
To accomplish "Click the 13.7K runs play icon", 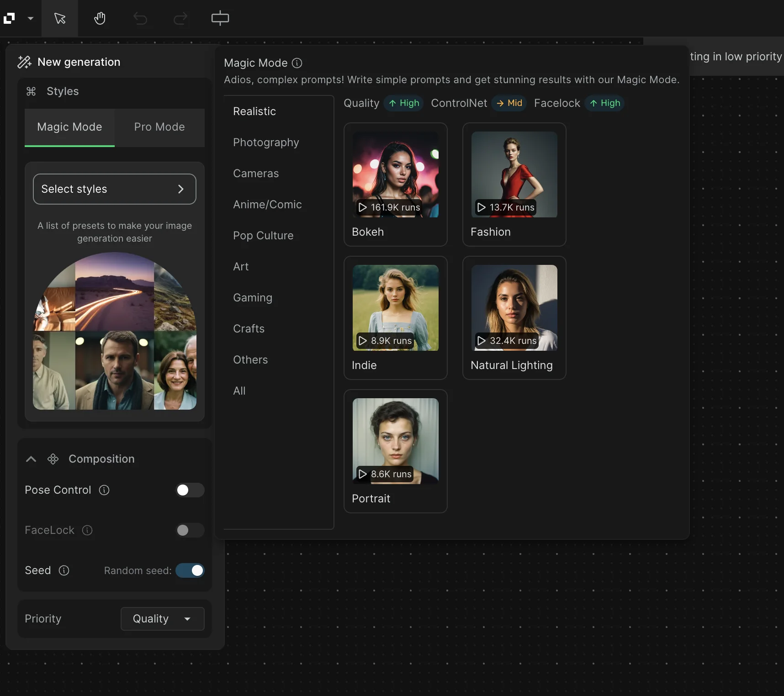I will (482, 207).
